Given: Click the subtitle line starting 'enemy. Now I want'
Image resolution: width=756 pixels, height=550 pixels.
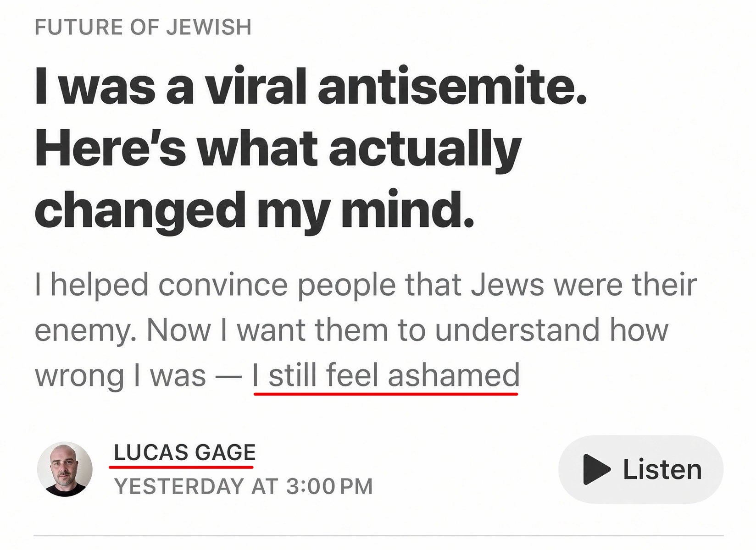Looking at the screenshot, I should coord(352,330).
